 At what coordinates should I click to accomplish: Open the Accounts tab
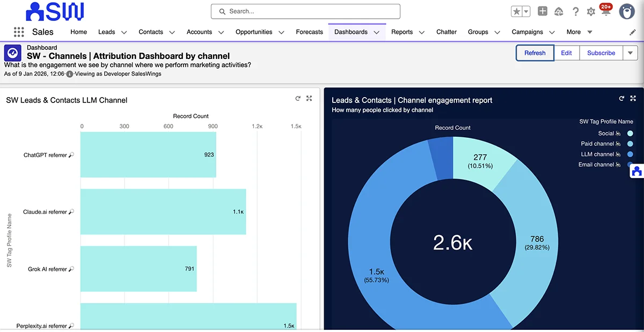coord(199,32)
